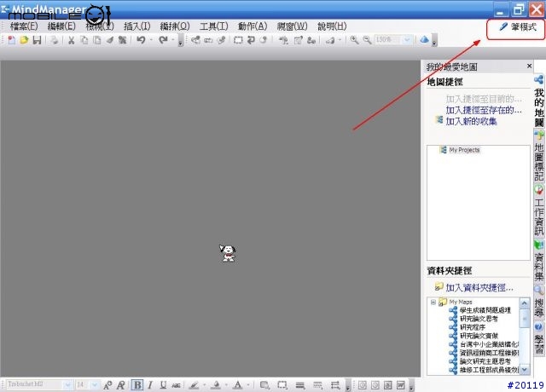Switch to the 工作資訊 side tab
The width and height of the screenshot is (546, 392).
tap(539, 211)
